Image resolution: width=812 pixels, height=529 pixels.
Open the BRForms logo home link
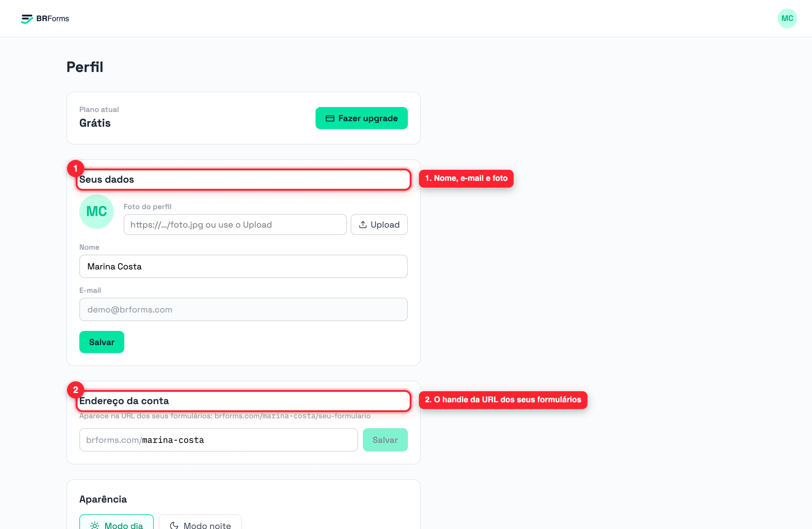[45, 18]
